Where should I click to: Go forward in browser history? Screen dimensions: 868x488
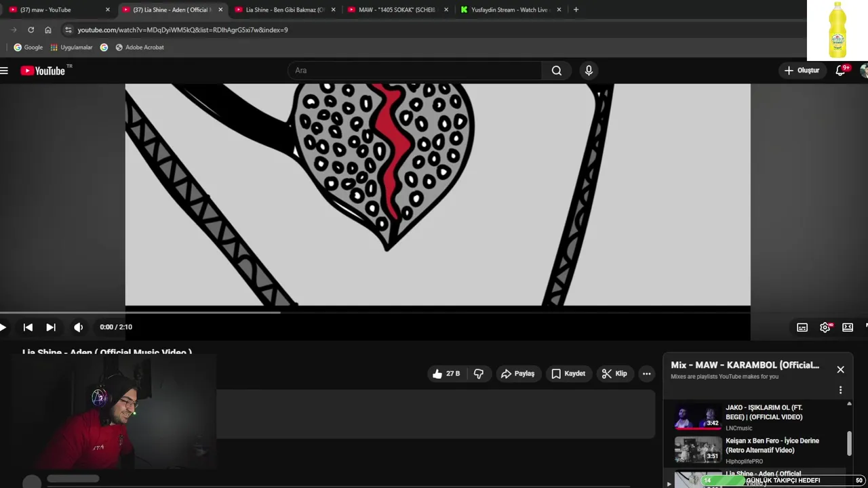pyautogui.click(x=14, y=30)
